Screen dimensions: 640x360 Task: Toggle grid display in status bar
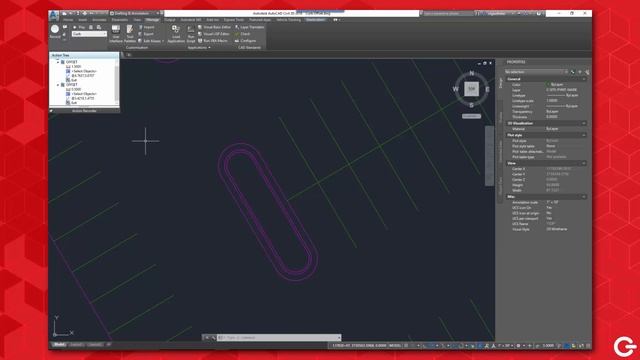pyautogui.click(x=406, y=346)
